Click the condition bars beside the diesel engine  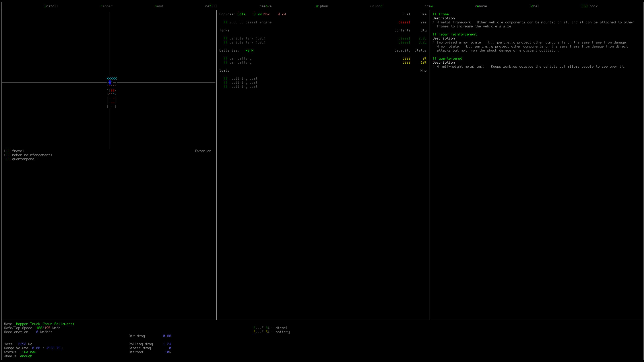(x=225, y=22)
